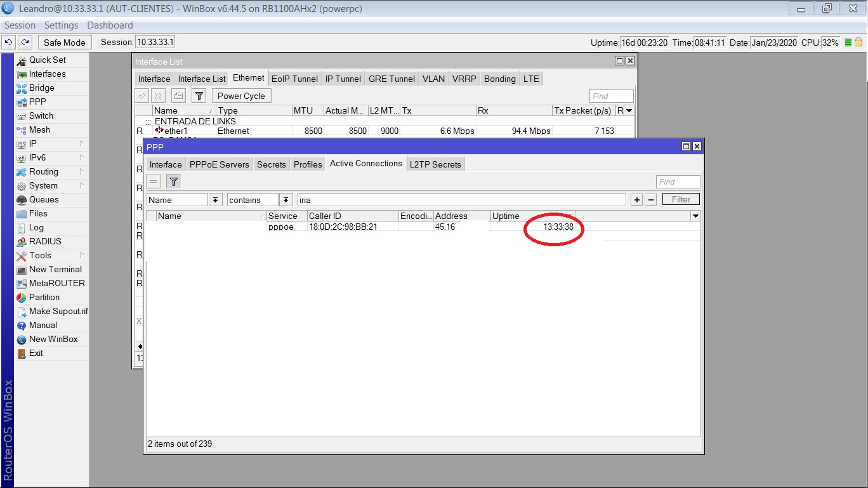Launch New Terminal from the sidebar
This screenshot has width=868, height=488.
(x=55, y=269)
